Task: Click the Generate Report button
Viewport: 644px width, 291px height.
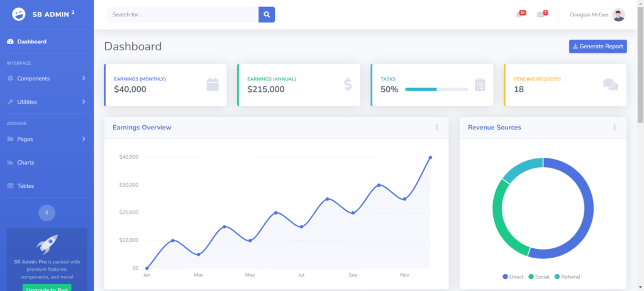Action: [x=597, y=47]
